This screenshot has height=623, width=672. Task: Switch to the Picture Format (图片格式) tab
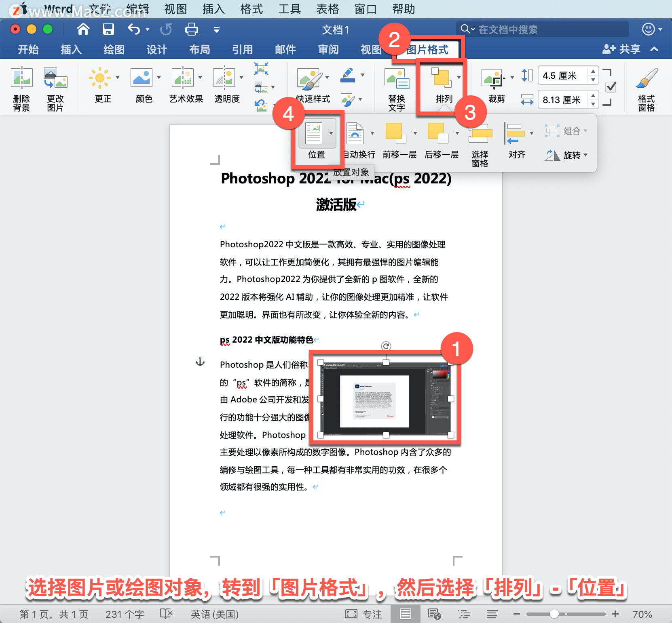[x=427, y=50]
